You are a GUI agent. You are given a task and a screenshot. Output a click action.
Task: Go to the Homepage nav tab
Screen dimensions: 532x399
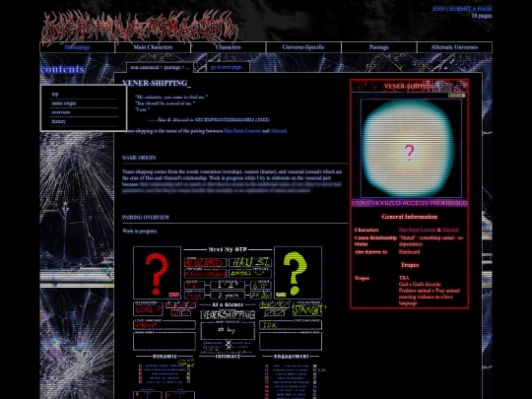78,47
